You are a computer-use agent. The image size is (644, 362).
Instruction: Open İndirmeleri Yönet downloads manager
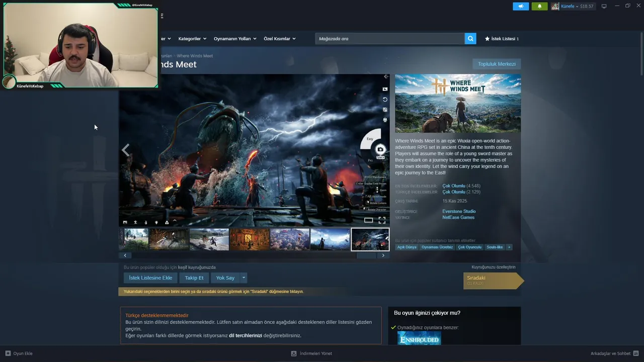[x=311, y=353]
